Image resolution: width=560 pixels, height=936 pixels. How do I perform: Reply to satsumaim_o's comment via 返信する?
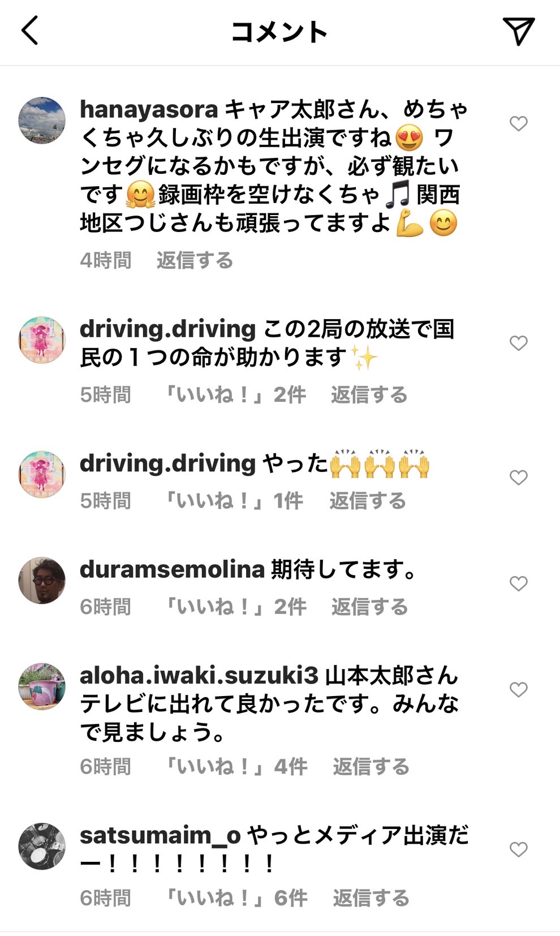(371, 898)
